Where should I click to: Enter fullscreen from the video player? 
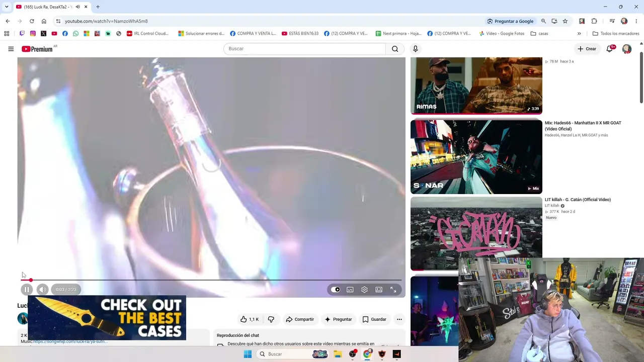point(393,290)
